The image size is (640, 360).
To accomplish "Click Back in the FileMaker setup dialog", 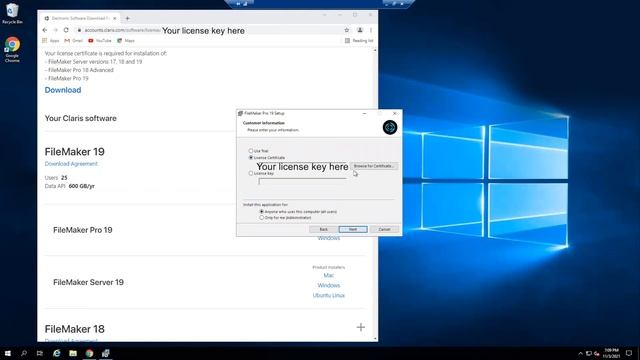I will point(323,229).
